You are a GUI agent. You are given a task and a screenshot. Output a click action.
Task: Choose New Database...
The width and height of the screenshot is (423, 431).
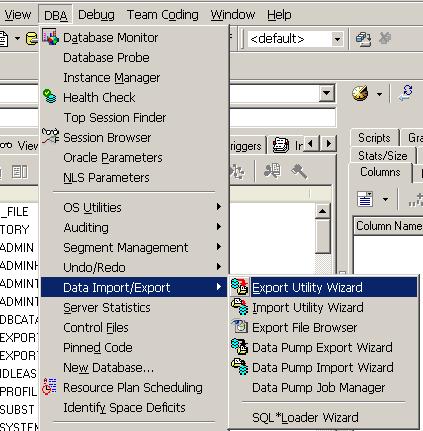coord(135,368)
